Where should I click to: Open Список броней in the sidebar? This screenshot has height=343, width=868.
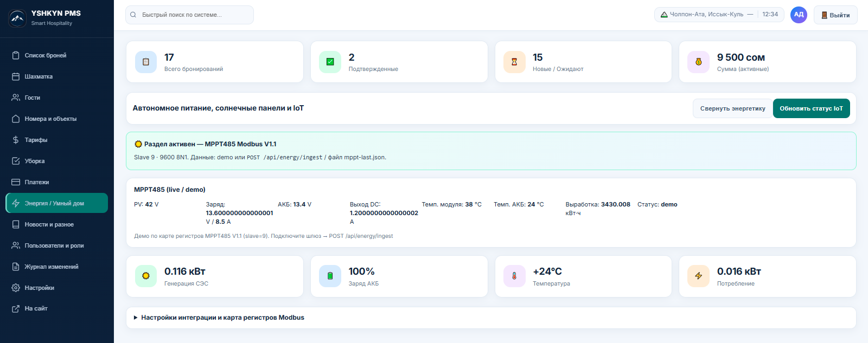(x=56, y=55)
